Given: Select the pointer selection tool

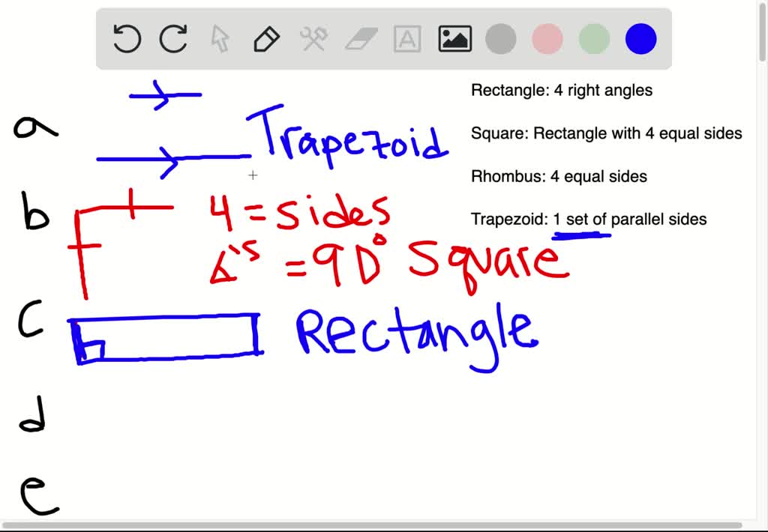Looking at the screenshot, I should 220,40.
